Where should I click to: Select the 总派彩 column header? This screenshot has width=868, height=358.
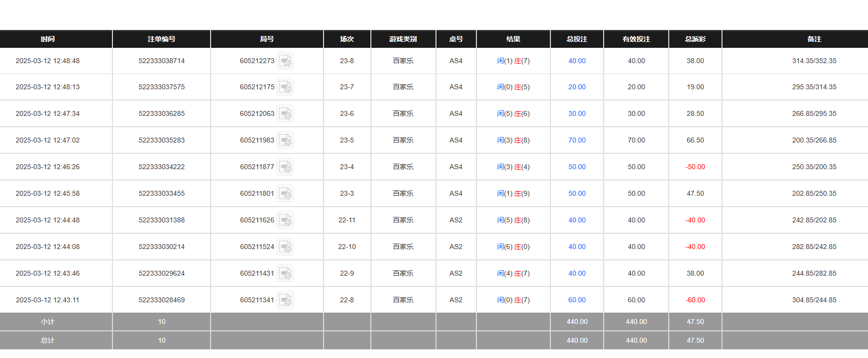(695, 39)
